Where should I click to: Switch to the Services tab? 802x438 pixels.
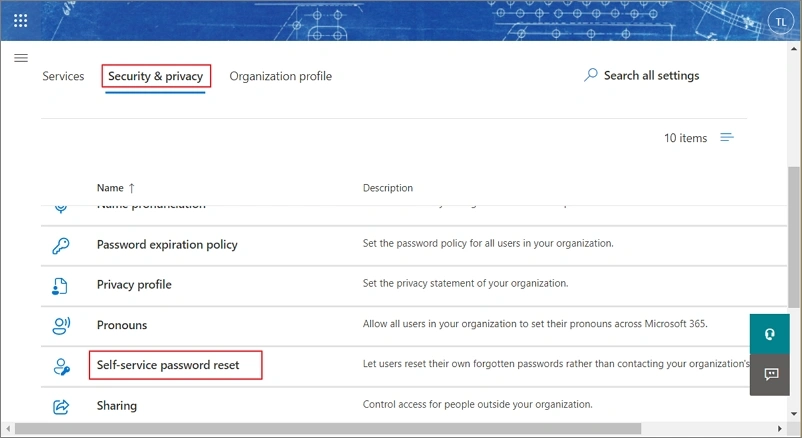pyautogui.click(x=63, y=76)
